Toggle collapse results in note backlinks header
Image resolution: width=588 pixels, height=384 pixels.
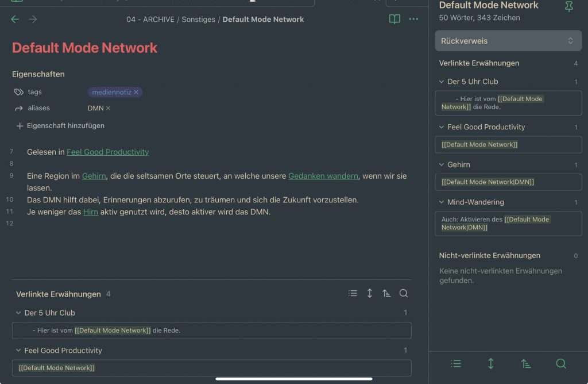pyautogui.click(x=353, y=294)
